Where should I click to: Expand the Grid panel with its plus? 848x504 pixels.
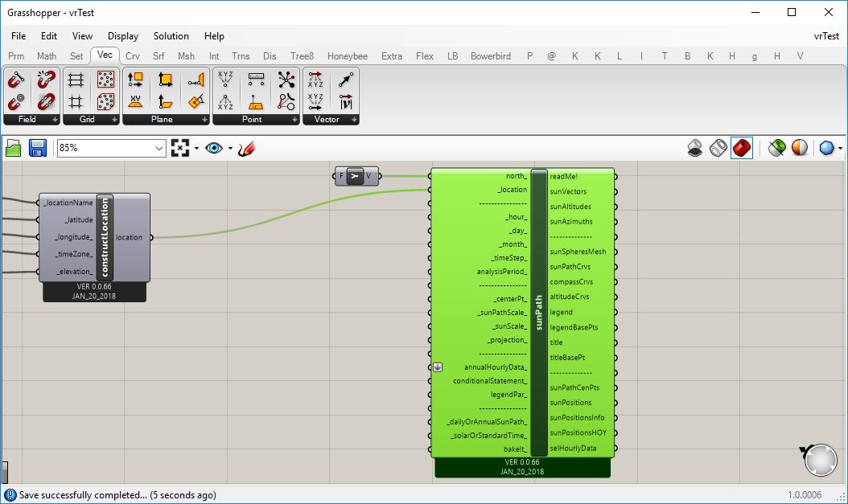pyautogui.click(x=115, y=120)
